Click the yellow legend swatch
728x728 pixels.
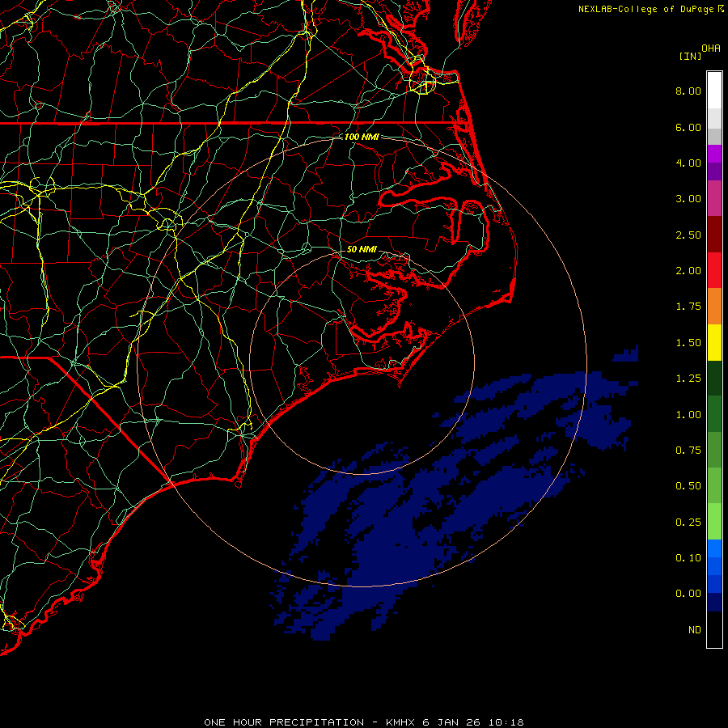pos(714,342)
